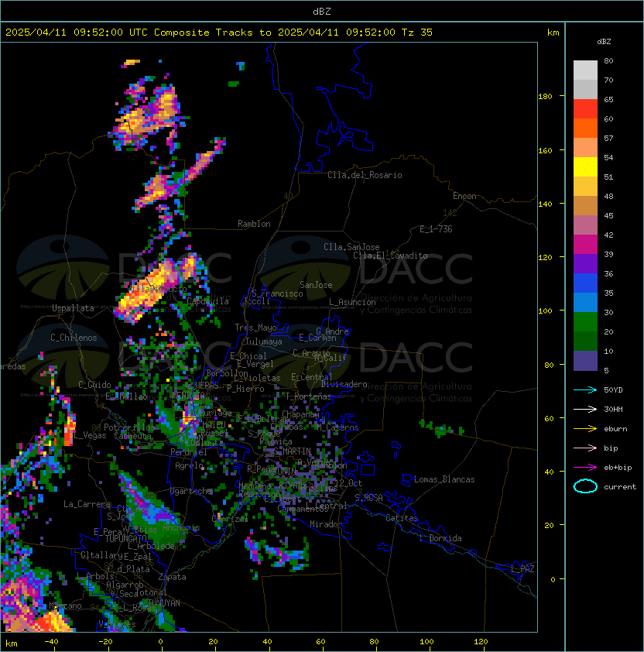The height and width of the screenshot is (652, 644).
Task: Select the magenta 39-42 dBZ swatch
Action: 585,245
